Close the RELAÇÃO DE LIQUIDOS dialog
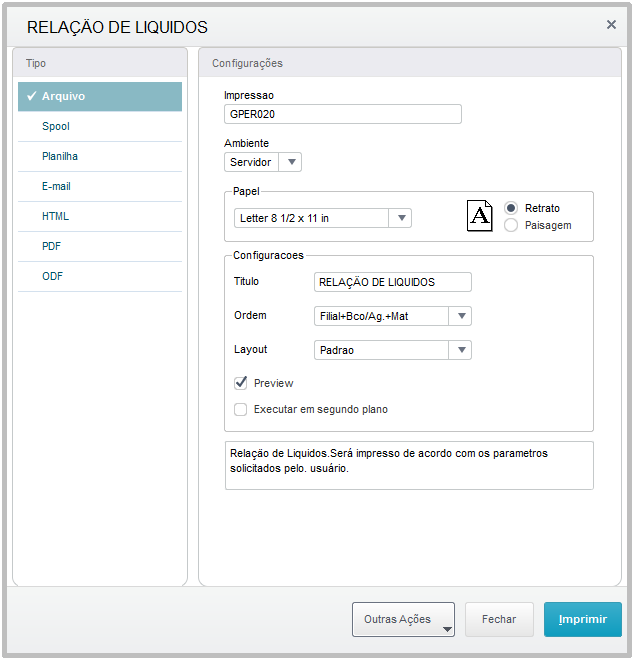This screenshot has height=663, width=635. coord(611,25)
